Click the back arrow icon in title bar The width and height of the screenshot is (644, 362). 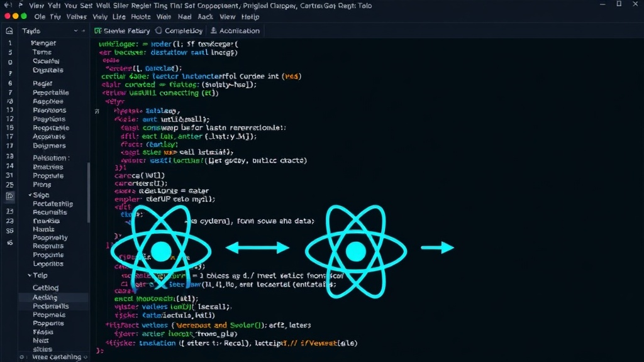pyautogui.click(x=8, y=5)
